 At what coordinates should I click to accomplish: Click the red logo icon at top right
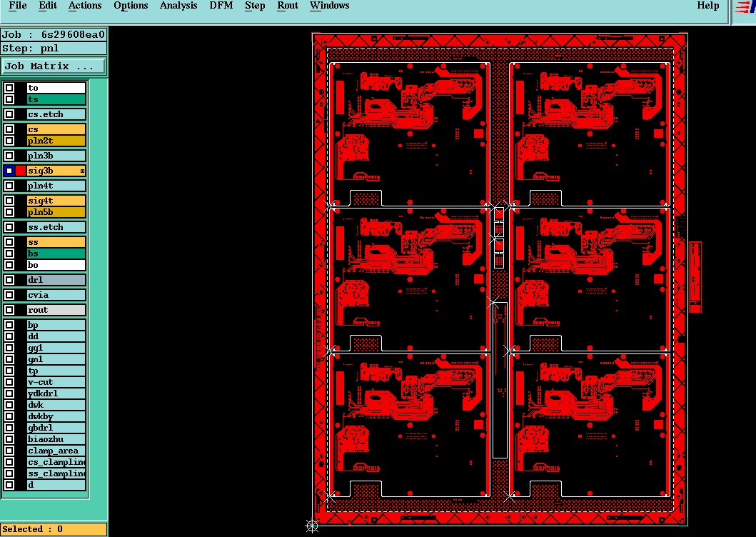pyautogui.click(x=745, y=7)
